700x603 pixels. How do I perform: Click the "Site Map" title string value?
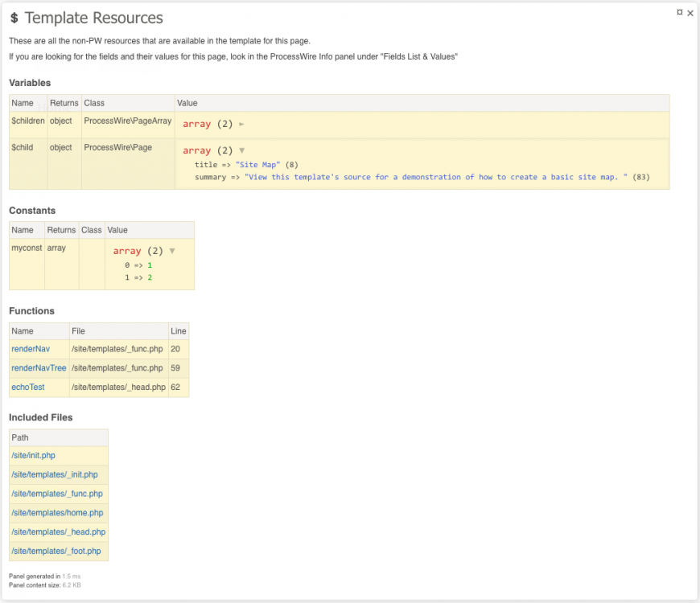point(257,165)
